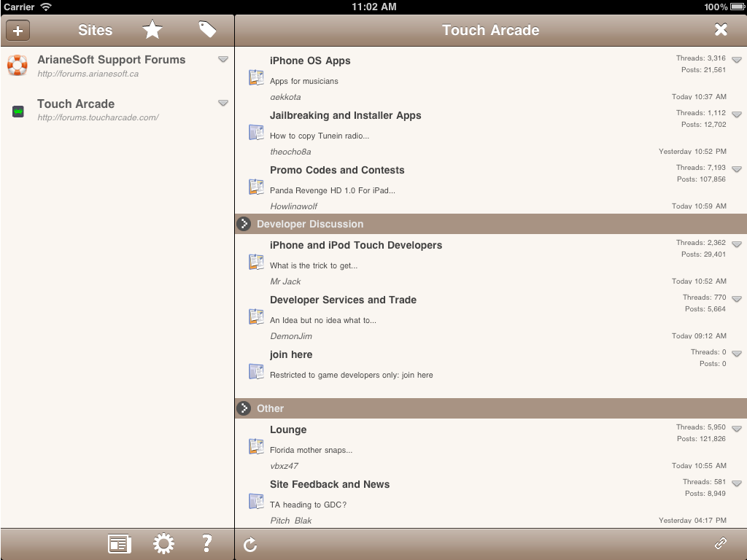Image resolution: width=747 pixels, height=560 pixels.
Task: Refresh the Touch Arcade forum list
Action: 250,544
